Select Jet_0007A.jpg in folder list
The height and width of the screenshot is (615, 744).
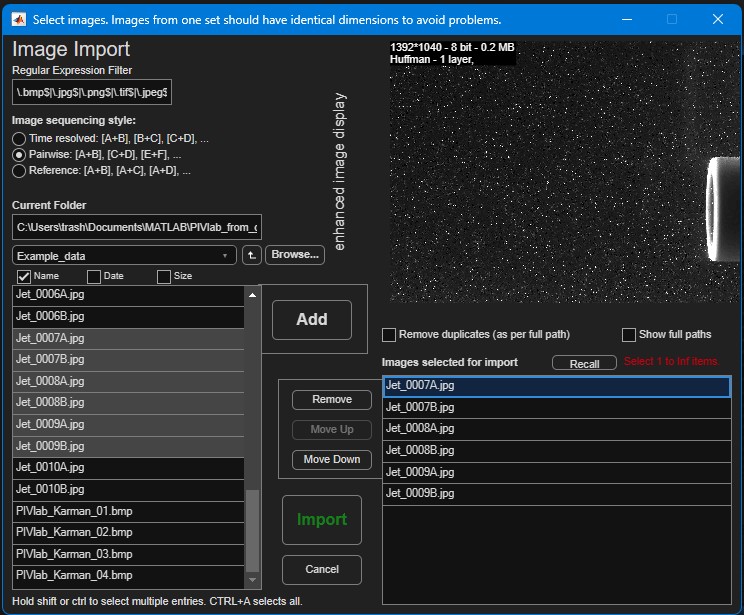click(x=129, y=338)
